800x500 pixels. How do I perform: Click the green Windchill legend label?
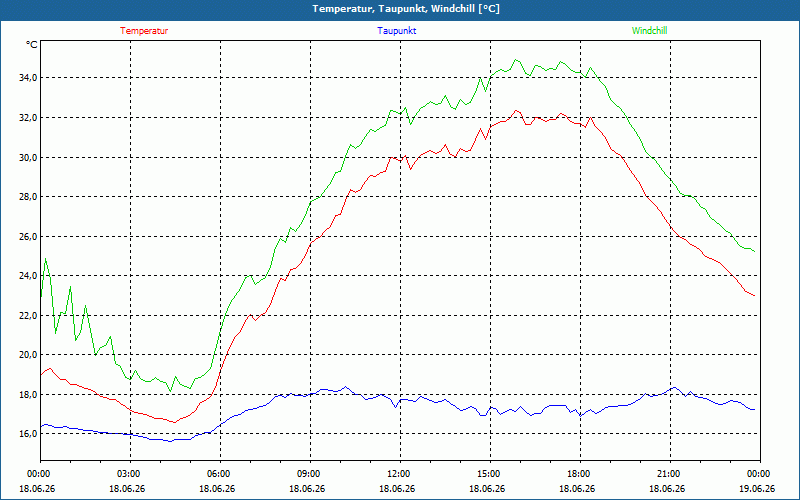(x=649, y=31)
